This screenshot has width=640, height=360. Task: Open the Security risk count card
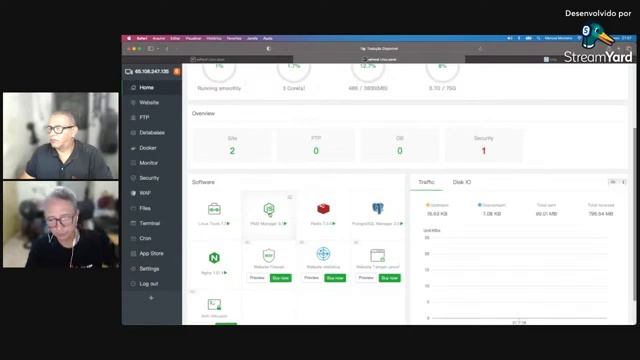click(x=484, y=145)
